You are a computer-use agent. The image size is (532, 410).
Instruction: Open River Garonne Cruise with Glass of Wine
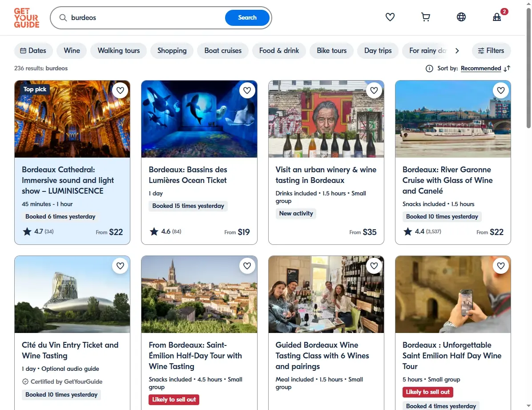[447, 180]
